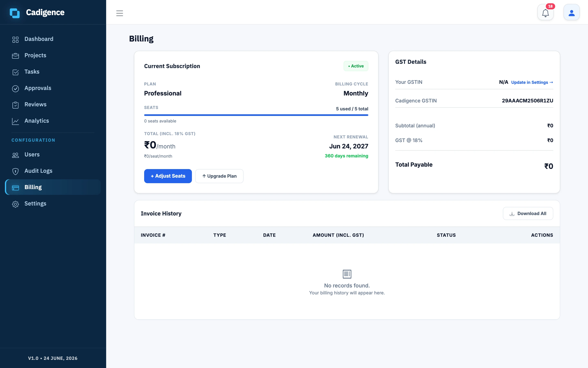Go to Users configuration
This screenshot has width=588, height=368.
(x=53, y=155)
